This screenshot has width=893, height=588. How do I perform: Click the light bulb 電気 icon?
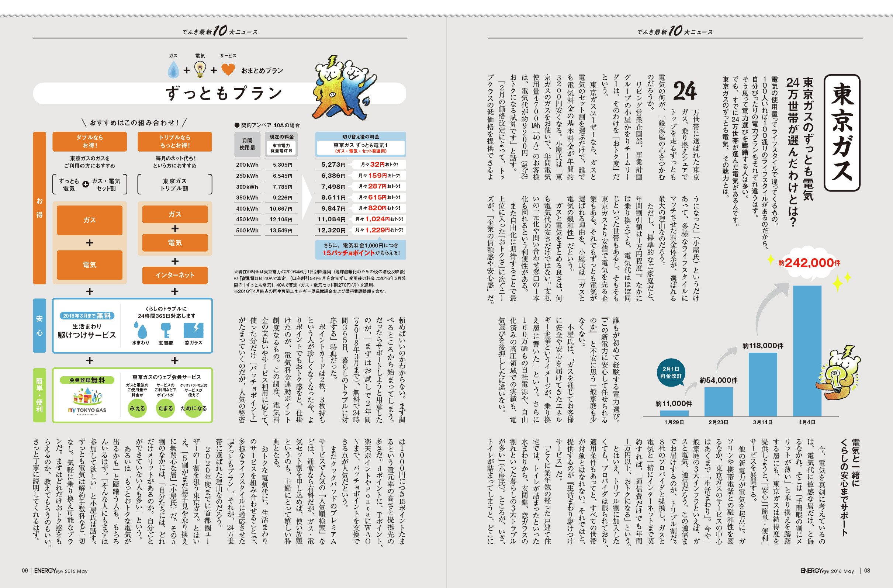(x=200, y=69)
